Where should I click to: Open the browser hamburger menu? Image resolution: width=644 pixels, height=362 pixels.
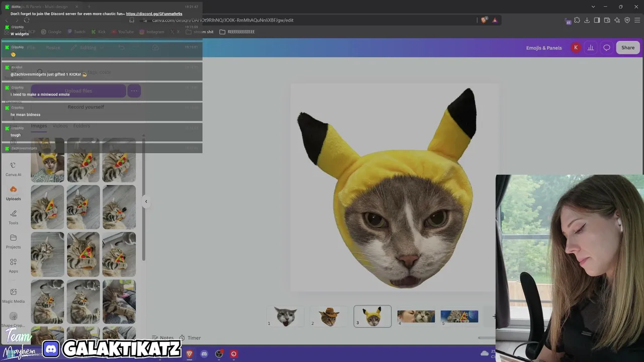click(637, 20)
